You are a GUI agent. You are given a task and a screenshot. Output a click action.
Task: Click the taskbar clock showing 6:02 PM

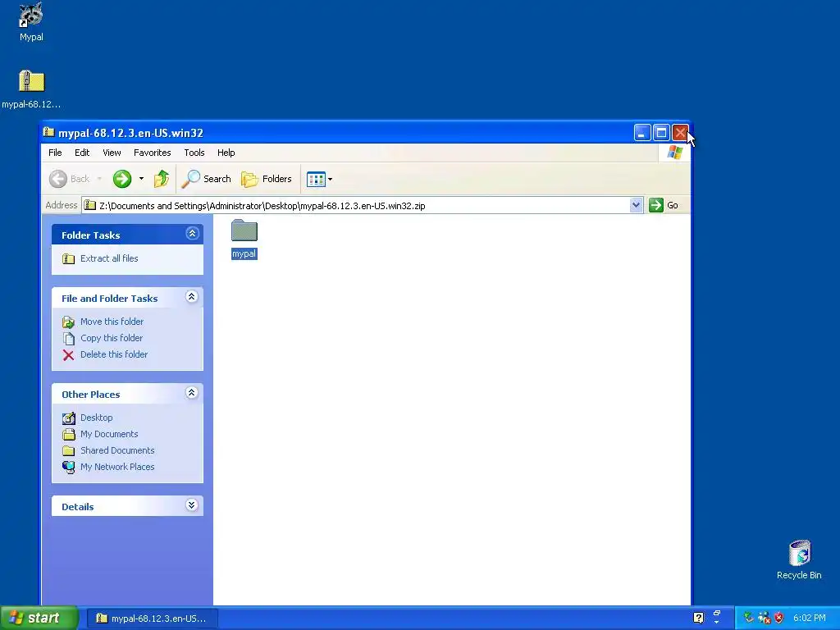810,619
